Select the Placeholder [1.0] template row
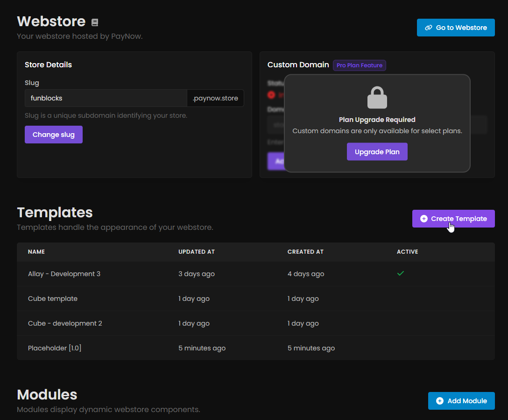508x420 pixels. (x=55, y=348)
